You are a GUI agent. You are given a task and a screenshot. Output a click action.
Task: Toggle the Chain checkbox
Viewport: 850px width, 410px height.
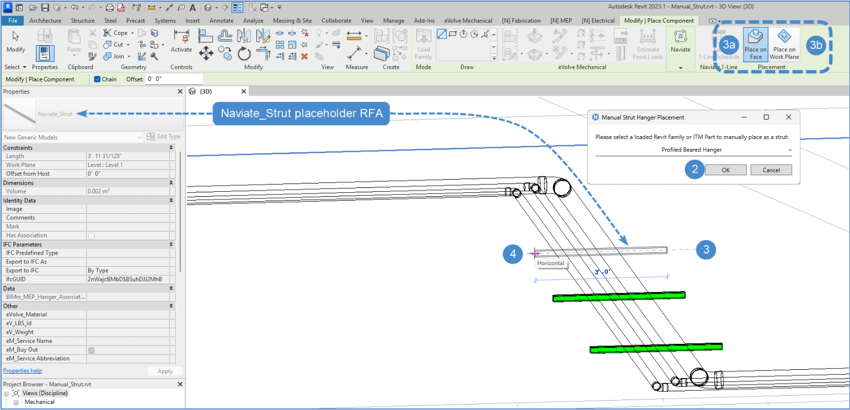point(97,79)
